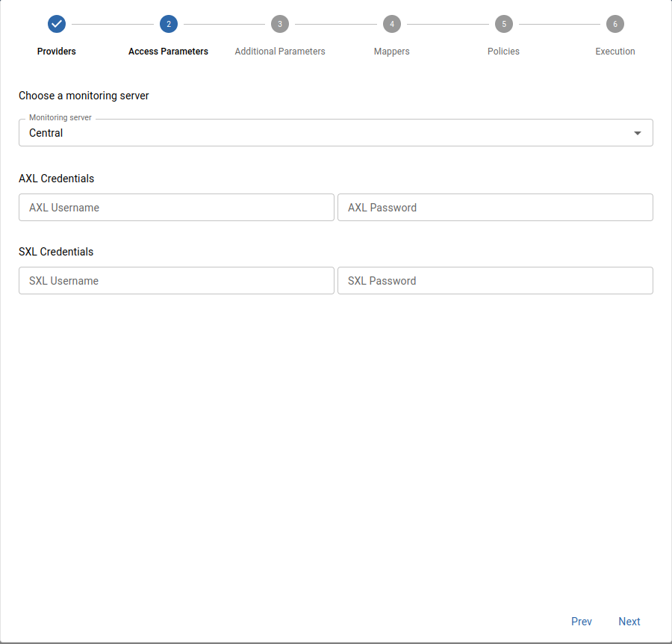
Task: Click the Providers step checkmark icon
Action: pos(57,24)
